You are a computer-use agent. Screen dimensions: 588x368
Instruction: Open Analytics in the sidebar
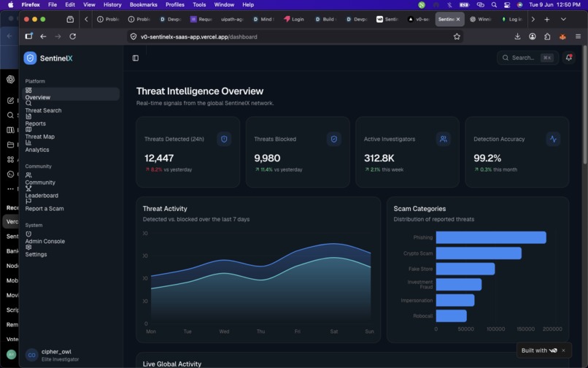click(x=72, y=147)
